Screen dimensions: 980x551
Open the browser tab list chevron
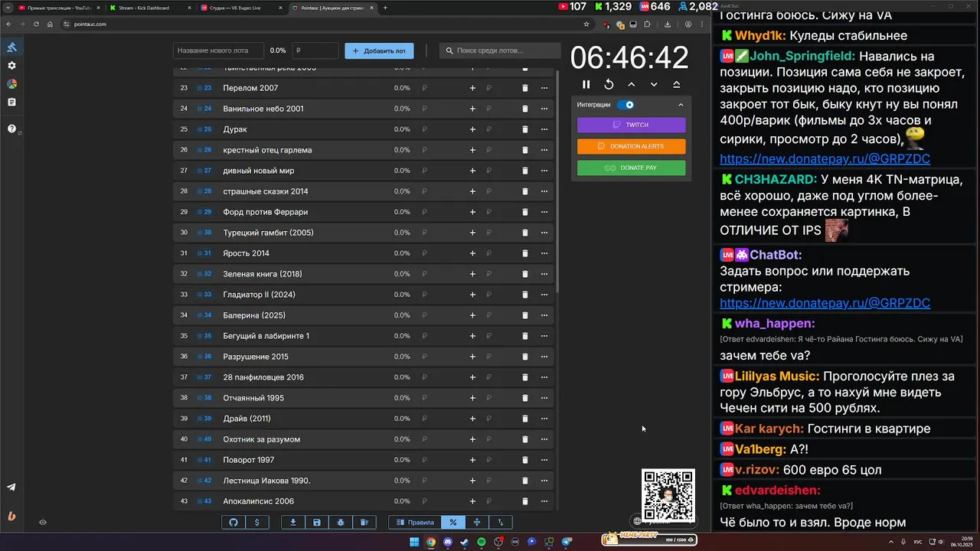8,8
